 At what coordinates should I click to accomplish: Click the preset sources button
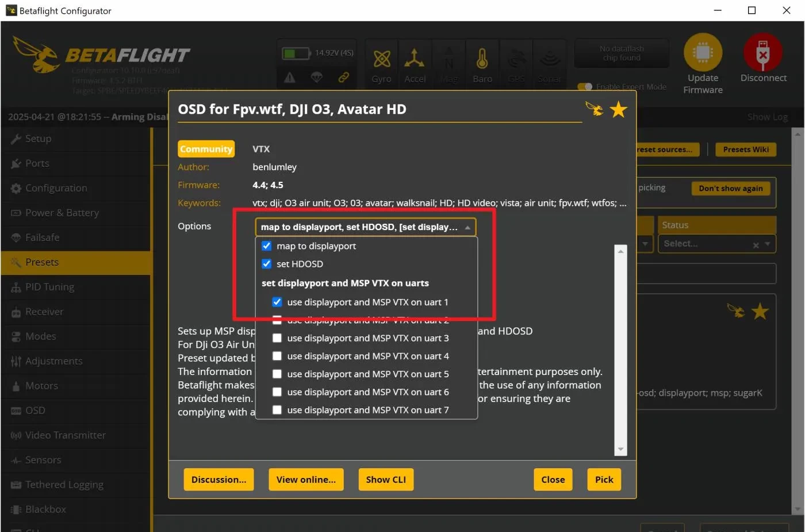[668, 150]
